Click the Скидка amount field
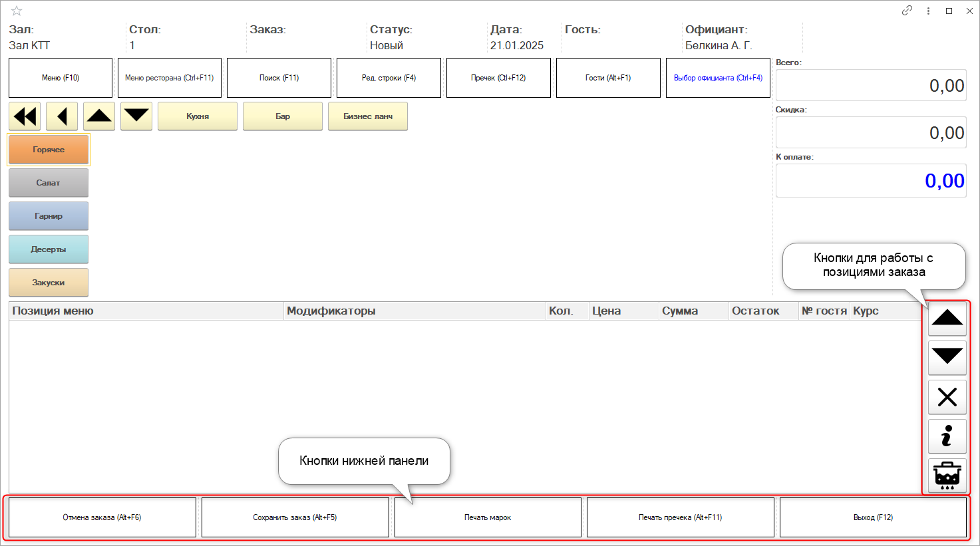The height and width of the screenshot is (546, 980). point(870,133)
